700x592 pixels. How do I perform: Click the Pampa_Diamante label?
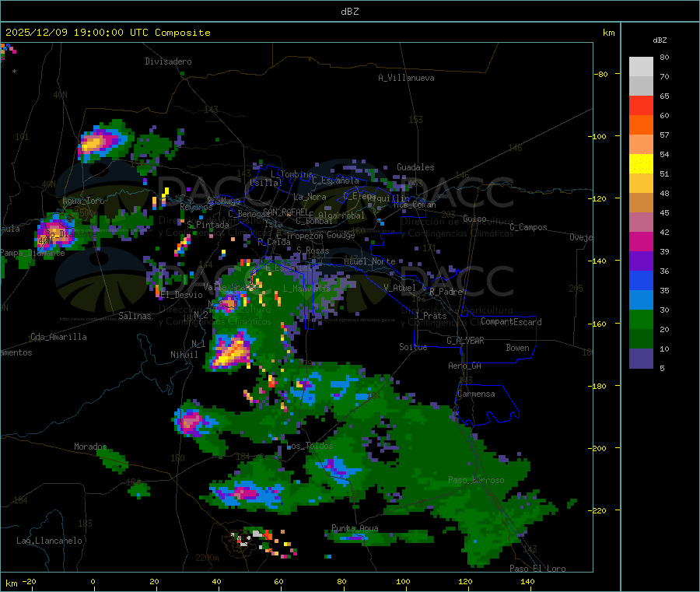[x=32, y=253]
